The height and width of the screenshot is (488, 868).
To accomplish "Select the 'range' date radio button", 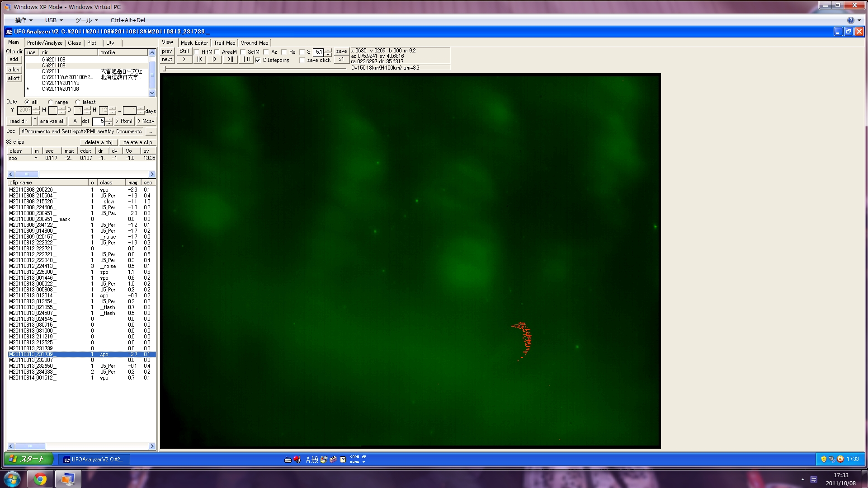I will coord(51,102).
